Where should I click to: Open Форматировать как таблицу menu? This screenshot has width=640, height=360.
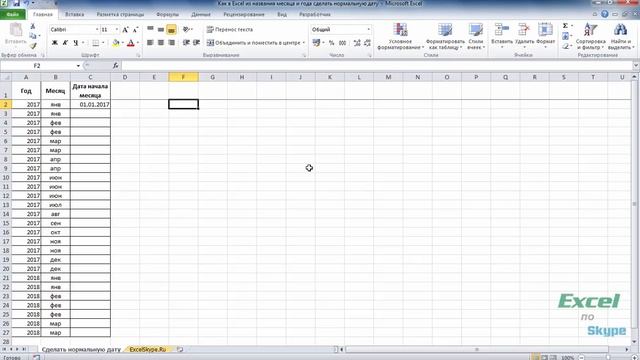point(445,37)
